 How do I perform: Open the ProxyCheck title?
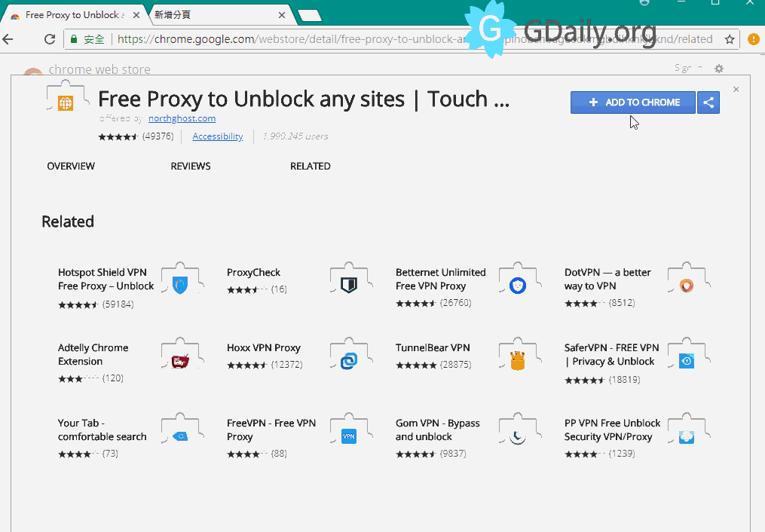click(253, 273)
